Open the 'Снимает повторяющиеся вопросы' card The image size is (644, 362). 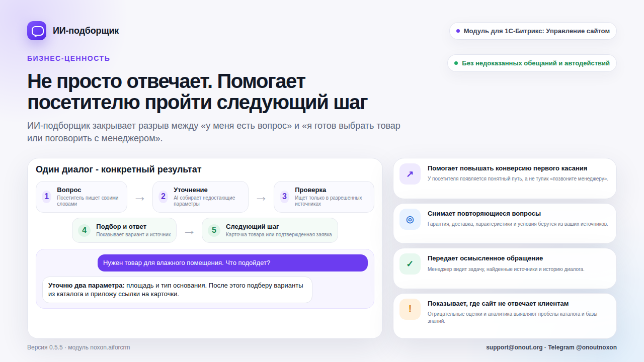(x=505, y=224)
